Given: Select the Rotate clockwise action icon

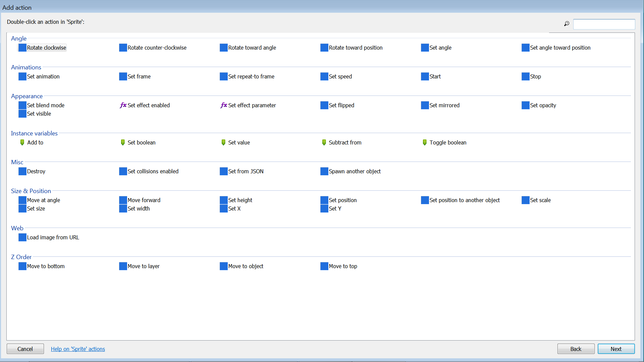Looking at the screenshot, I should 22,48.
